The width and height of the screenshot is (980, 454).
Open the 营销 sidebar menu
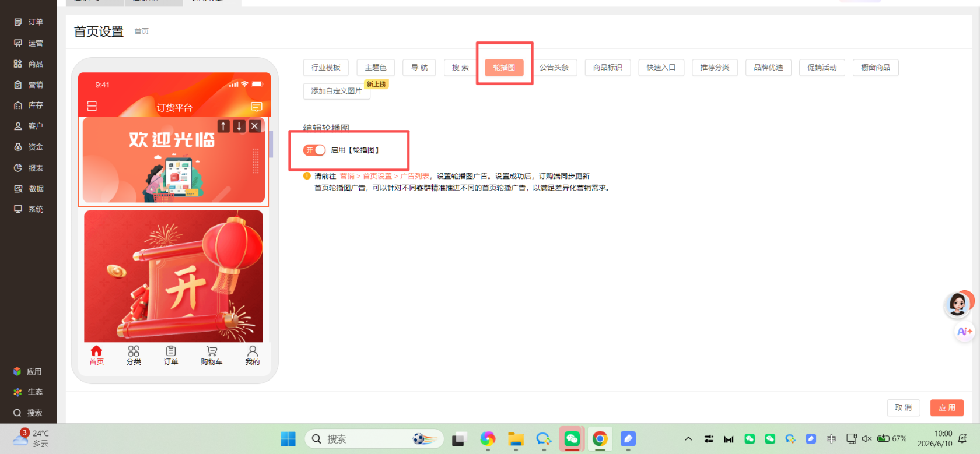point(29,85)
